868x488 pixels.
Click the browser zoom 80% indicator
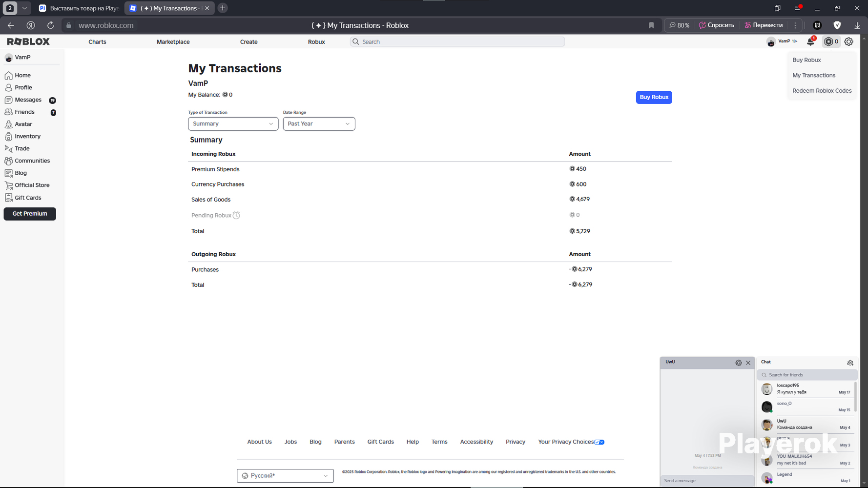pos(680,25)
